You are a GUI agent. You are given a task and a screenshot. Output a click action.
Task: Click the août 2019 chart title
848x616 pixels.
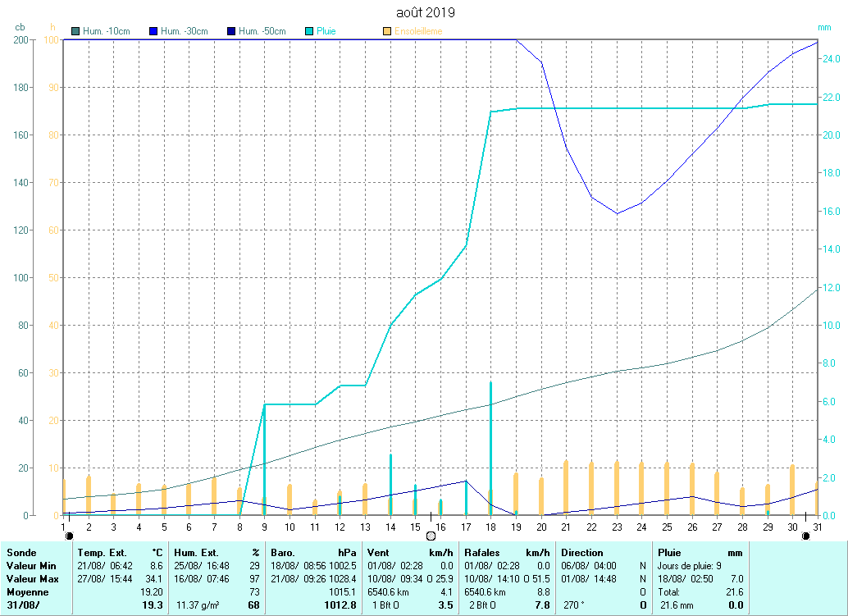(x=424, y=12)
